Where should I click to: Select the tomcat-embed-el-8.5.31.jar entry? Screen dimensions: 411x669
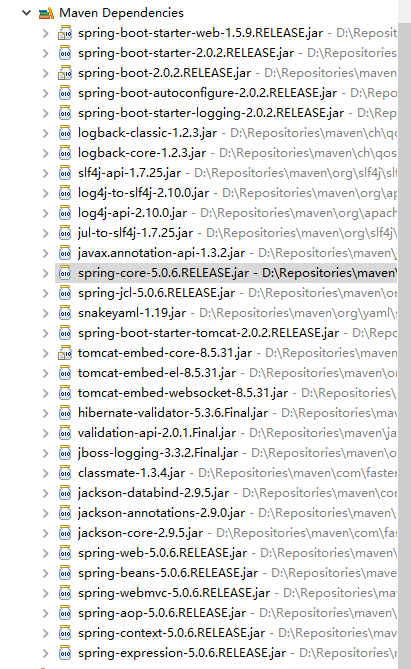pyautogui.click(x=157, y=373)
